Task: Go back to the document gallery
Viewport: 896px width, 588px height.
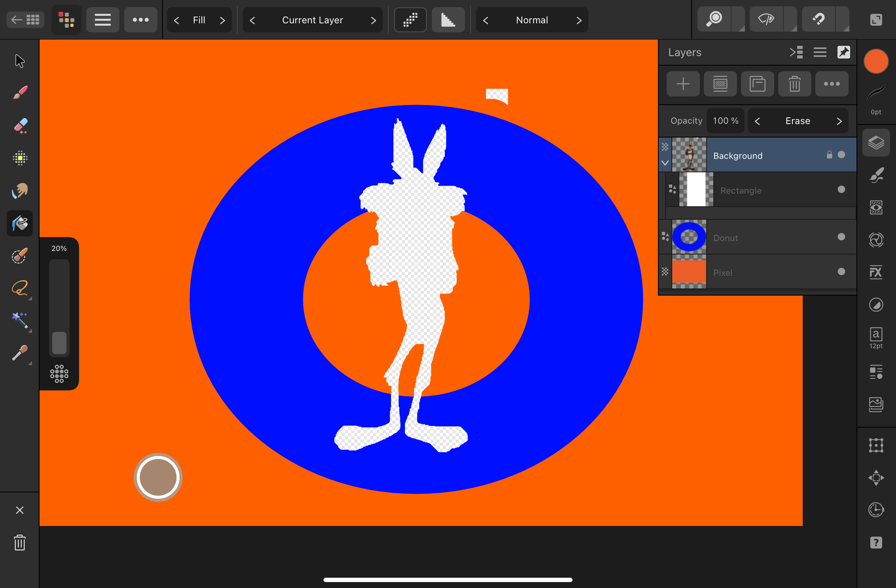Action: click(x=26, y=20)
